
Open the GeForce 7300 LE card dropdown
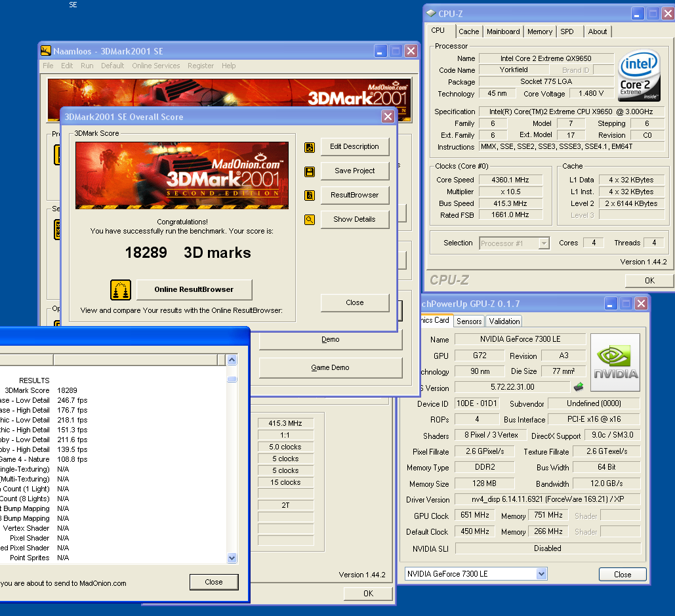coord(542,574)
